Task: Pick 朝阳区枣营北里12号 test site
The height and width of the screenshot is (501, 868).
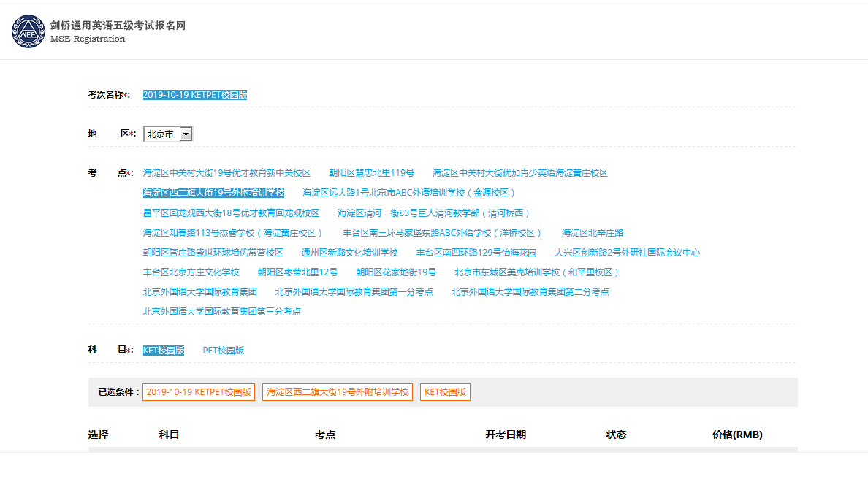Action: (x=298, y=272)
